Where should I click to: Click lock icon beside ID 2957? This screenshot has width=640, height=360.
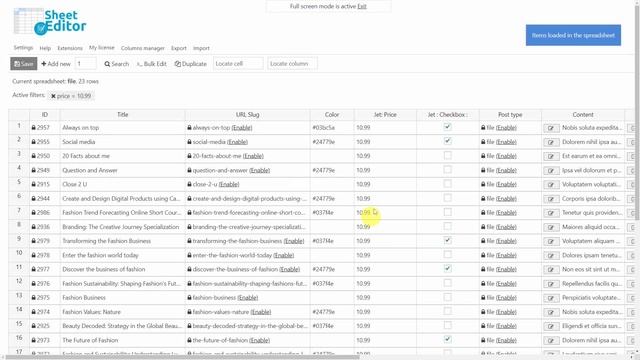click(33, 128)
